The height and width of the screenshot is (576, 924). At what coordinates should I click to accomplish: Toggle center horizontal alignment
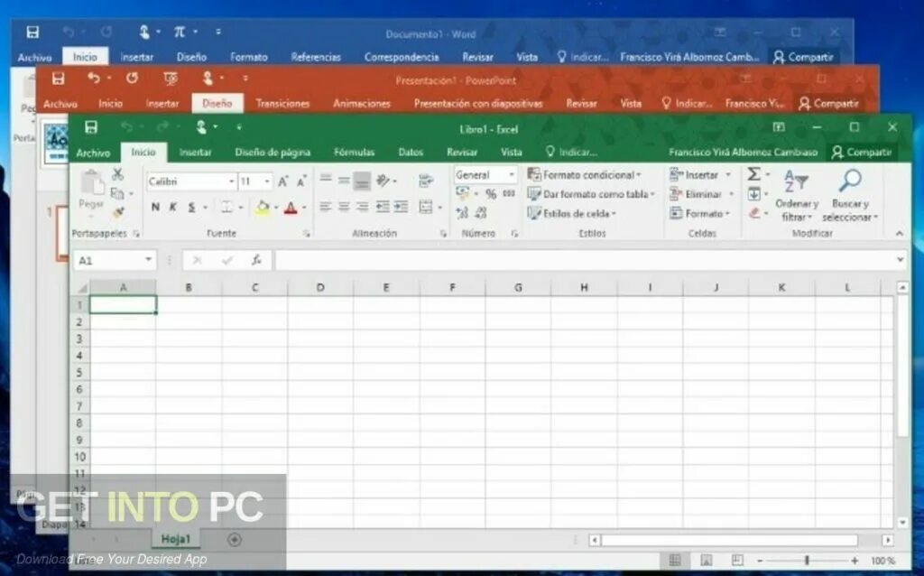pyautogui.click(x=344, y=207)
